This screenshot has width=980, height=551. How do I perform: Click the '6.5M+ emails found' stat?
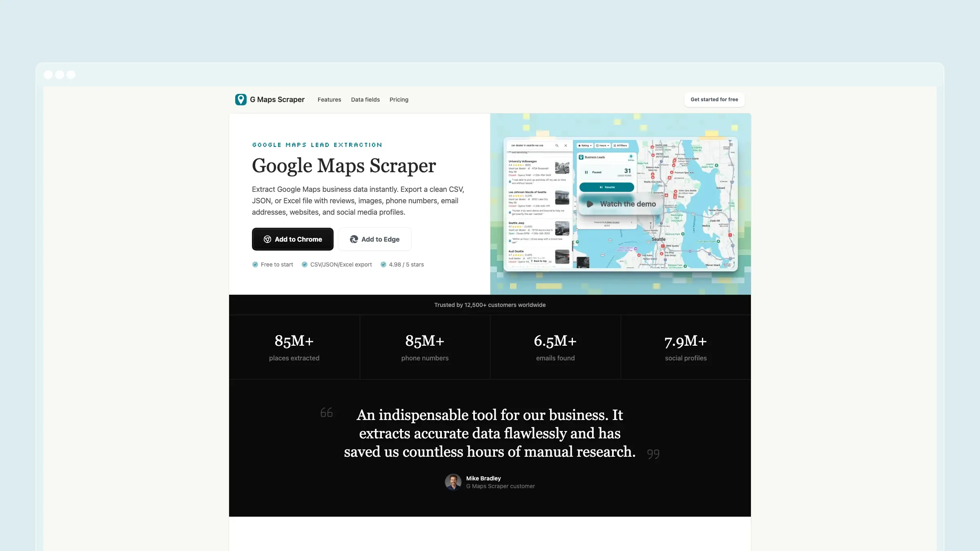(x=555, y=347)
